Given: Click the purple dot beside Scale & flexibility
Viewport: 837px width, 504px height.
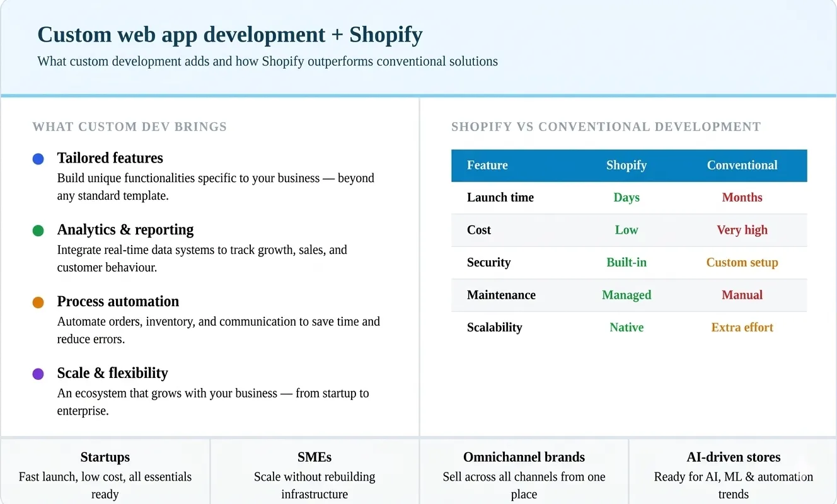Looking at the screenshot, I should (x=38, y=374).
